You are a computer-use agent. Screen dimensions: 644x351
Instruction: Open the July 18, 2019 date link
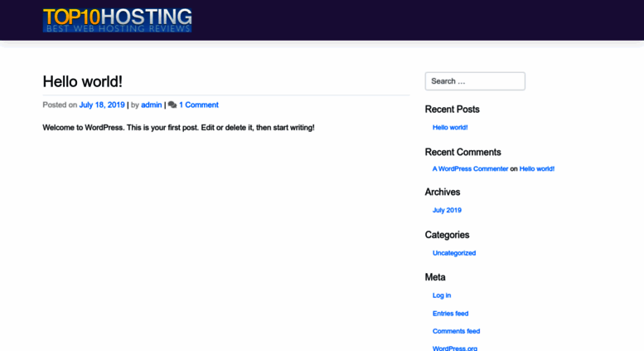(102, 105)
